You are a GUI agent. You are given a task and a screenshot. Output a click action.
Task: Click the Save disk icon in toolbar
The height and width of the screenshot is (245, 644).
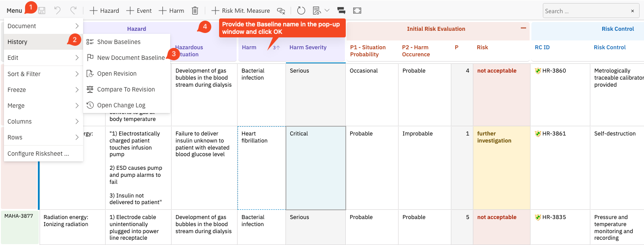point(42,11)
